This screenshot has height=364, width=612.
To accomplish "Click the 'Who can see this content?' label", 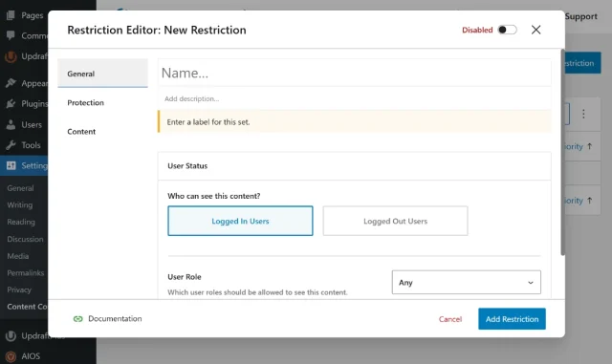I will (x=214, y=196).
